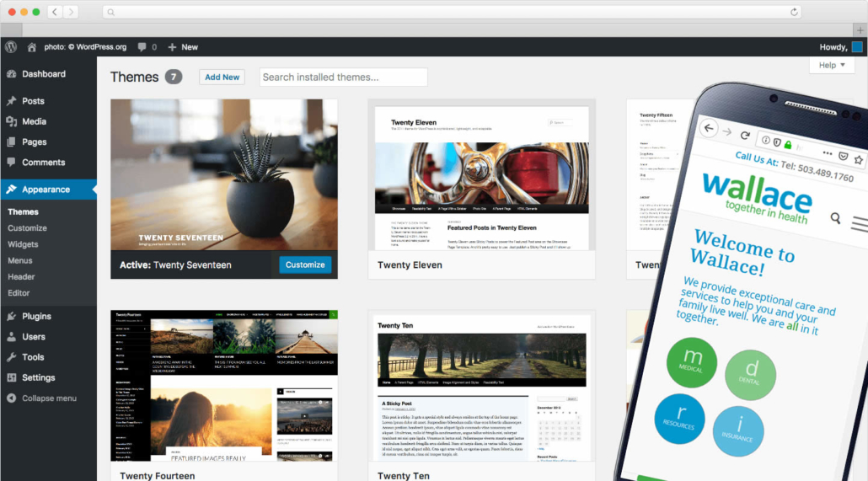Tap the phone browser back arrow
The height and width of the screenshot is (481, 868).
coord(709,128)
